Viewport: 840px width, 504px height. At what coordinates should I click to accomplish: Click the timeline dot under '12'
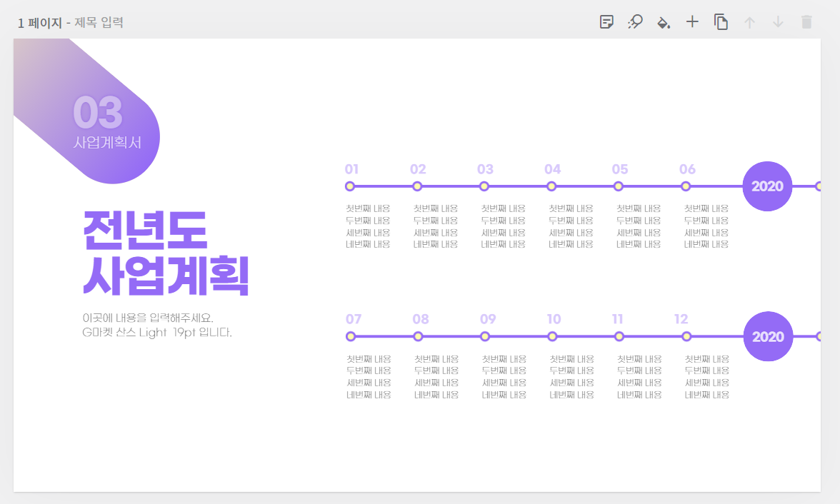(x=687, y=336)
